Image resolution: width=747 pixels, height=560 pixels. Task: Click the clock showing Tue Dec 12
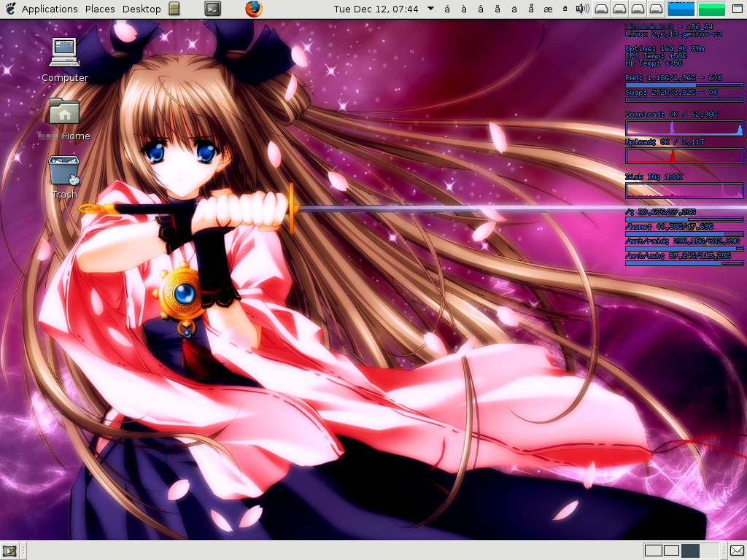(x=376, y=9)
